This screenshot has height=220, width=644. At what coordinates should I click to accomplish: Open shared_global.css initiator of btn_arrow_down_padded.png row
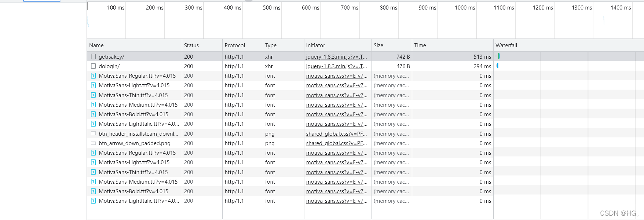(x=336, y=143)
